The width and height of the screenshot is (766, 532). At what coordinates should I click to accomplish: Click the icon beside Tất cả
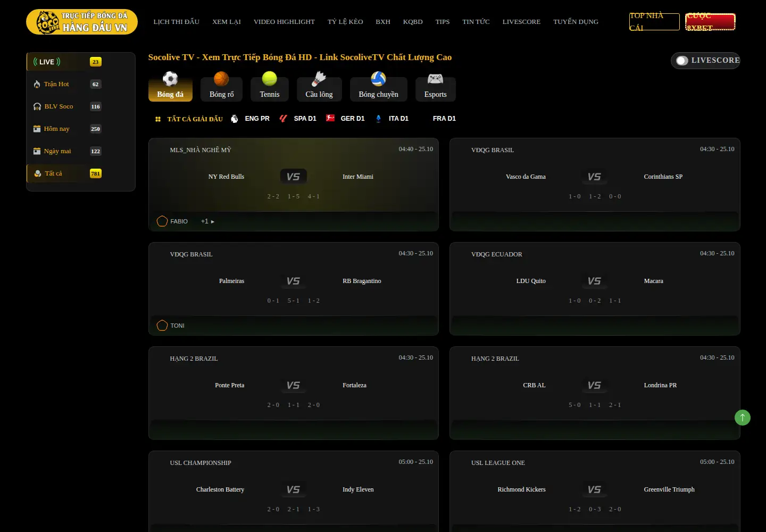click(x=37, y=173)
